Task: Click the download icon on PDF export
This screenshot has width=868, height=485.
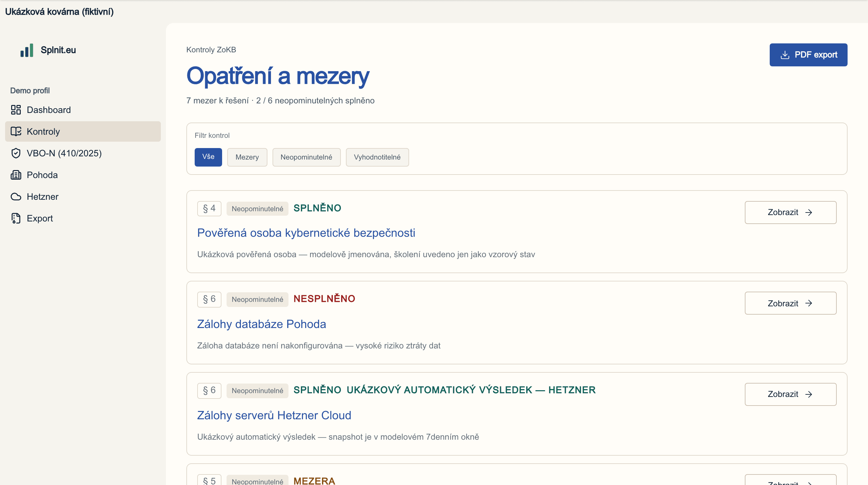Action: point(785,55)
